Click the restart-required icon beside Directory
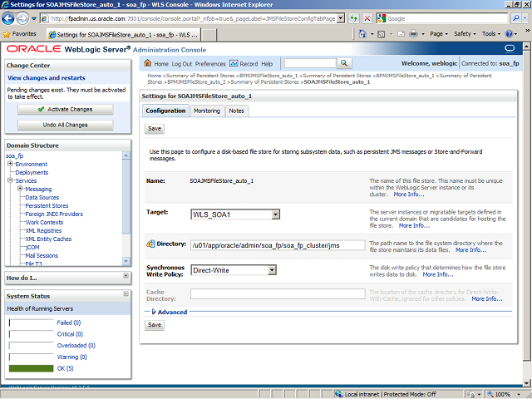This screenshot has height=399, width=532. click(150, 244)
